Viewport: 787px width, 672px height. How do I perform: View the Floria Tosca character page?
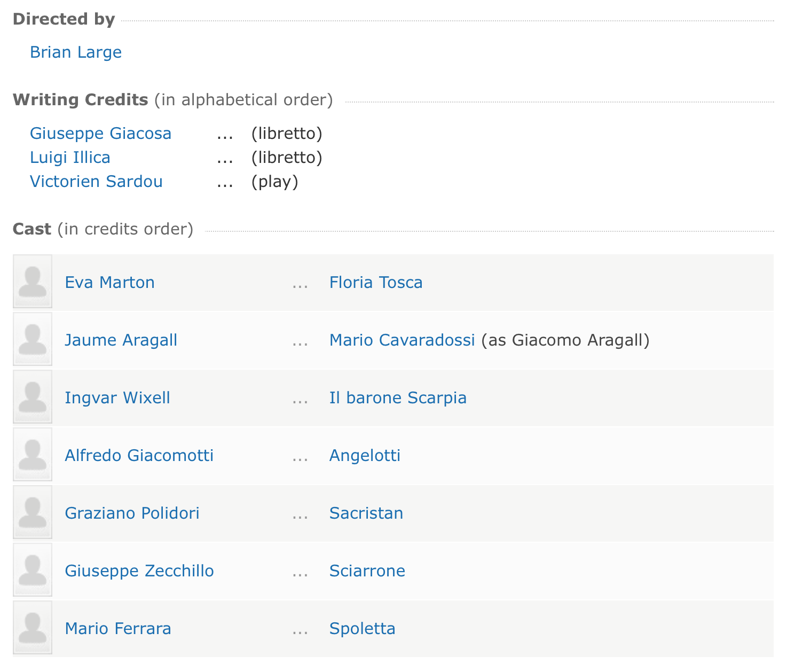coord(376,282)
